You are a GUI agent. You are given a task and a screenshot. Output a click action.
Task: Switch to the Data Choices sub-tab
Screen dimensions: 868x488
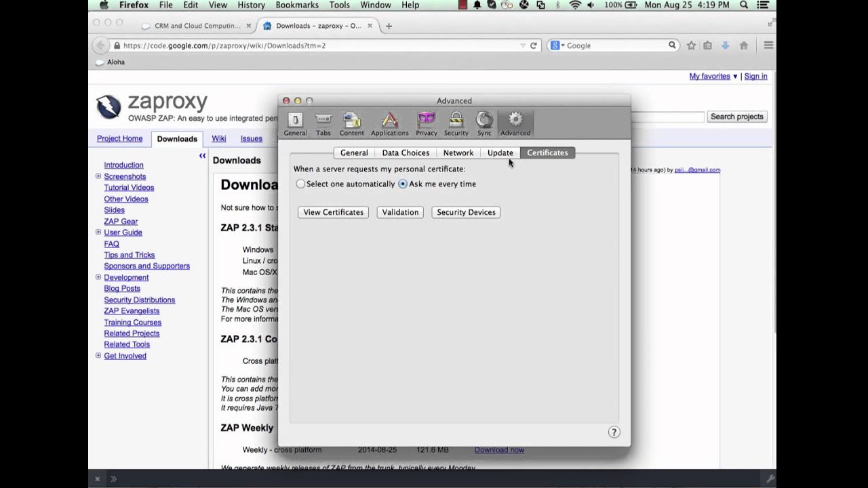click(x=406, y=152)
